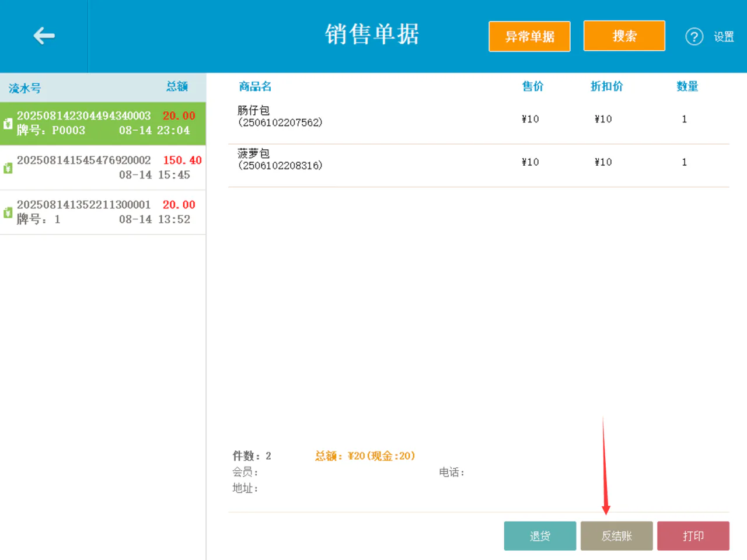Go back using the left arrow icon
The image size is (747, 560).
coord(44,36)
